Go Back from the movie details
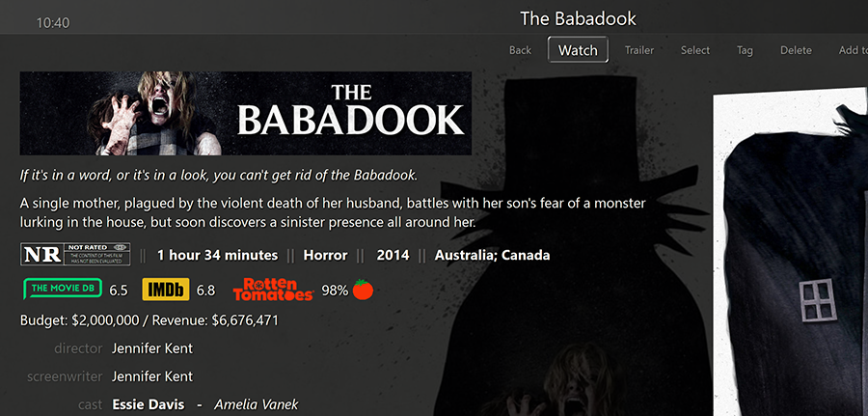 click(521, 50)
